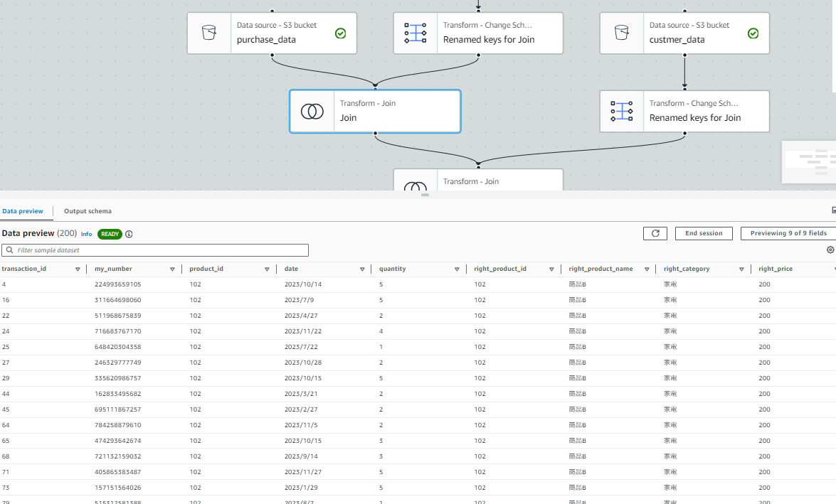
Task: Select the custmer_data S3 bucket node
Action: click(x=684, y=33)
